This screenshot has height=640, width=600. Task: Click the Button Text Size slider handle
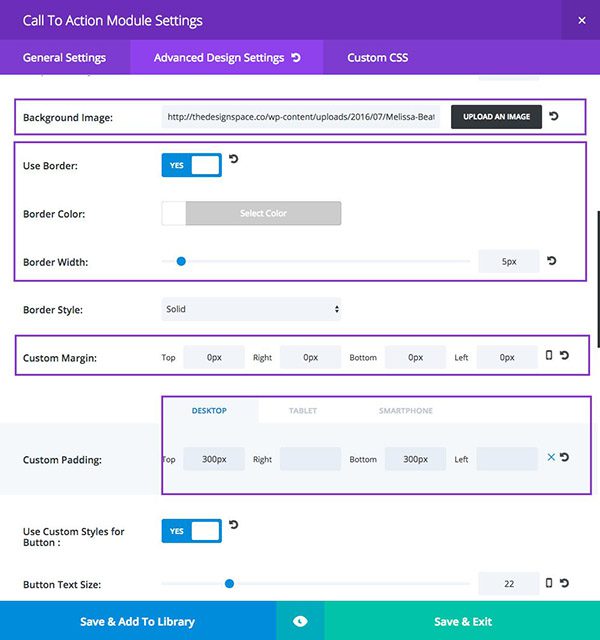pyautogui.click(x=229, y=584)
